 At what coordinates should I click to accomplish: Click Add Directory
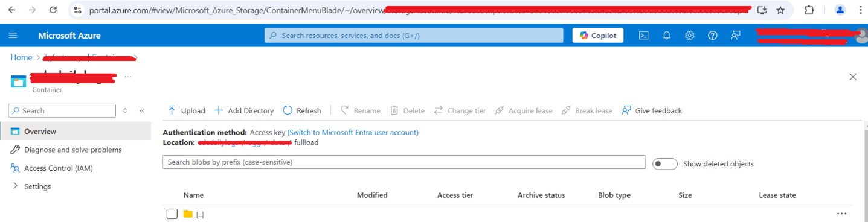click(244, 110)
